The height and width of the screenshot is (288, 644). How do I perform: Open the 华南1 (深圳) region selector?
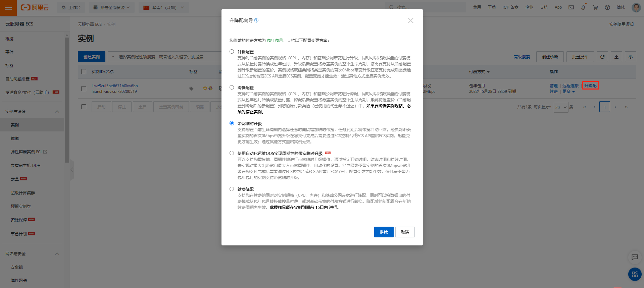tap(163, 7)
